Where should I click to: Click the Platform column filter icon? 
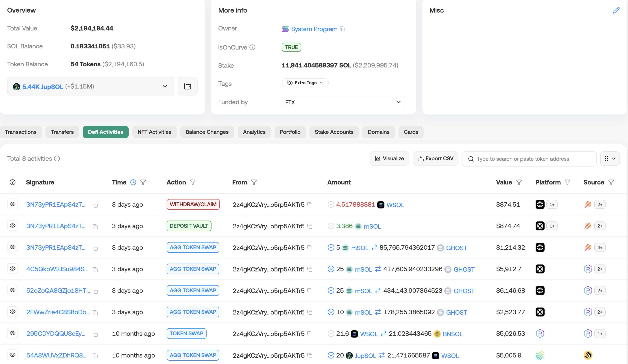pos(567,182)
